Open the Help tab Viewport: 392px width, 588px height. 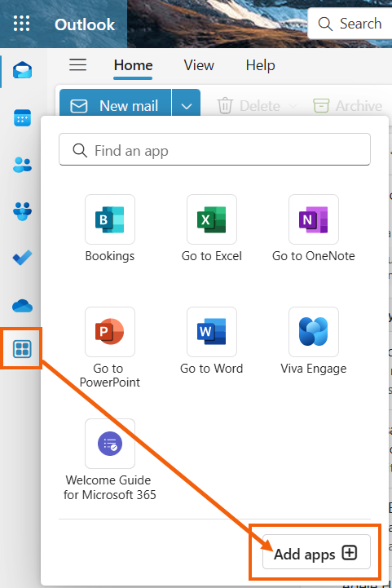(261, 65)
